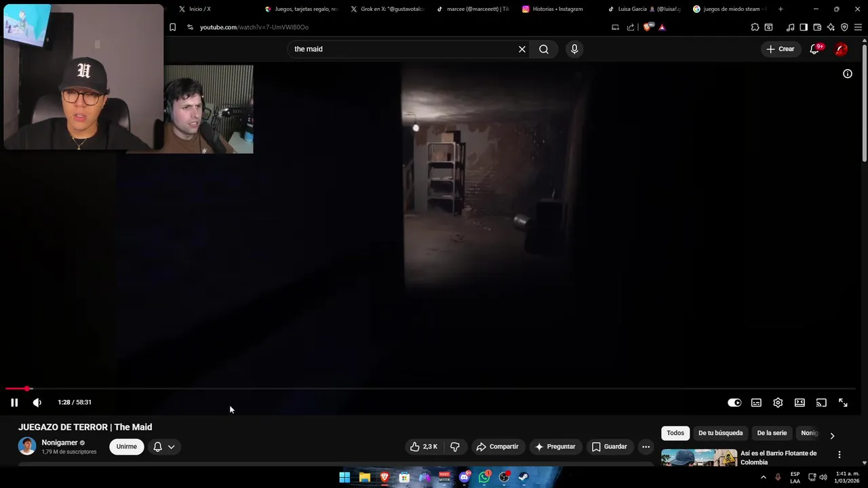Open video player settings gear

pyautogui.click(x=778, y=403)
